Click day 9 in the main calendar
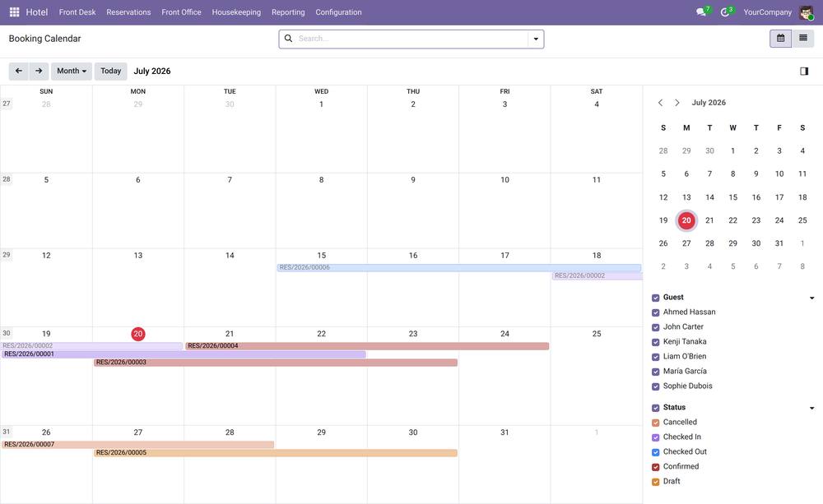The height and width of the screenshot is (504, 823). [413, 180]
